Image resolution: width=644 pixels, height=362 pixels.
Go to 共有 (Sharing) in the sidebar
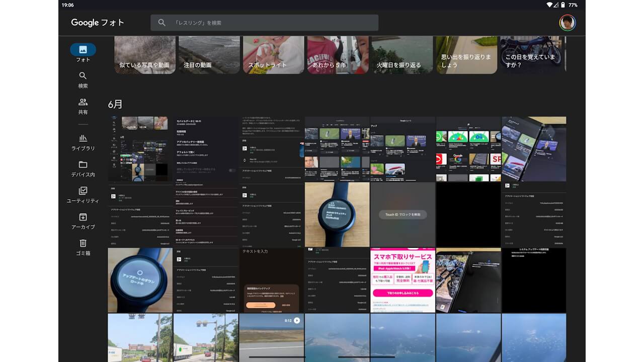coord(83,102)
